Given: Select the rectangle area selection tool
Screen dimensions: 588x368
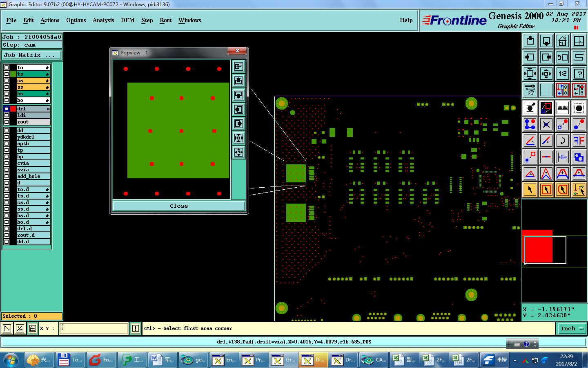Looking at the screenshot, I should pos(546,190).
